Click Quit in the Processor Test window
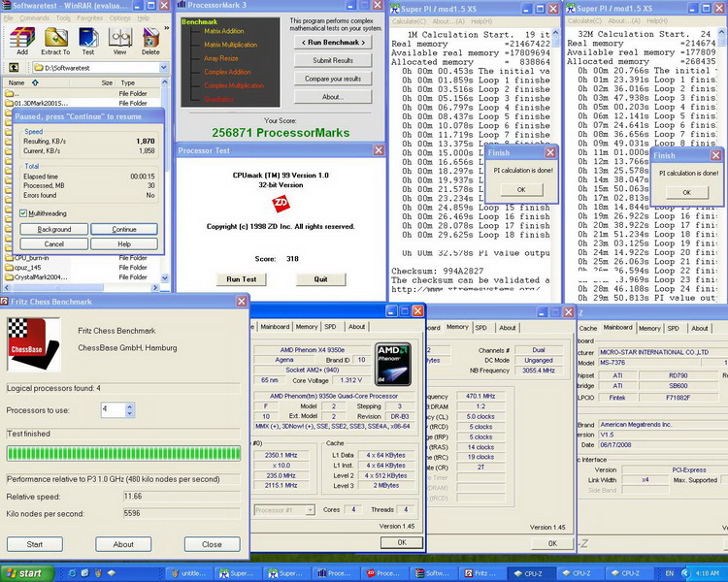The image size is (728, 582). (x=321, y=279)
